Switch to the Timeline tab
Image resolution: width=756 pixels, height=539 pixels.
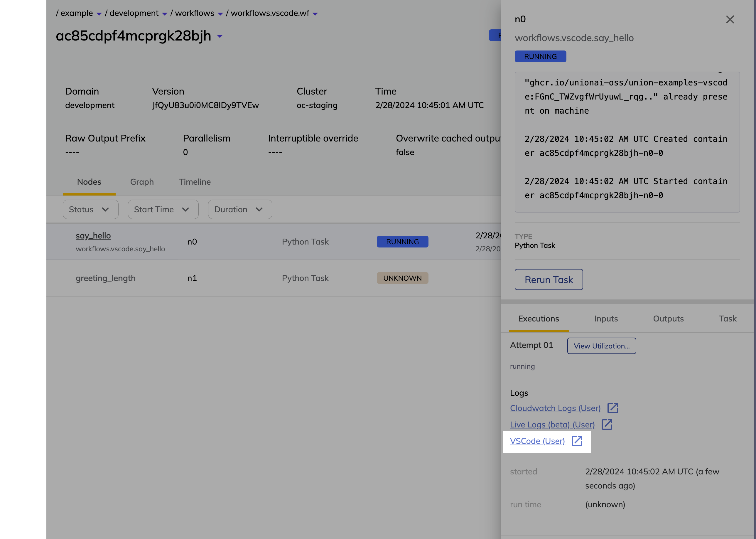point(195,182)
